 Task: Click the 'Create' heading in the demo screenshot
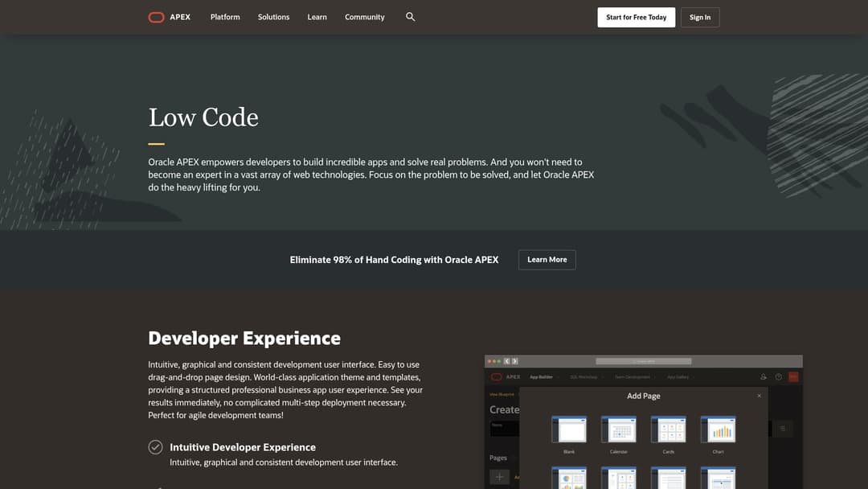click(x=504, y=410)
